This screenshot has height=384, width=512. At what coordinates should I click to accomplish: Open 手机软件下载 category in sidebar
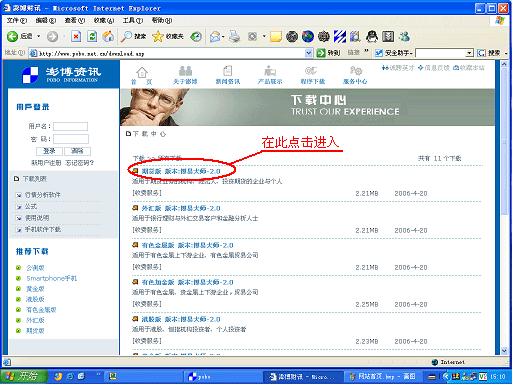coord(43,229)
